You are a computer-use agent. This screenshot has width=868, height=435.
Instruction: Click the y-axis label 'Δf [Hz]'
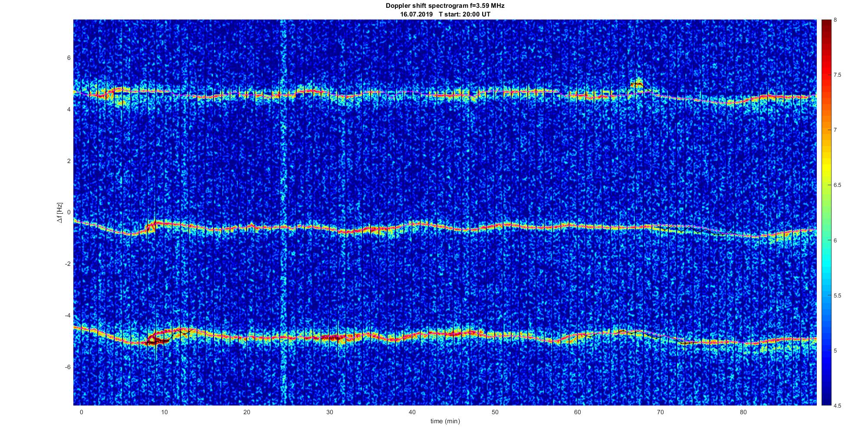(60, 213)
